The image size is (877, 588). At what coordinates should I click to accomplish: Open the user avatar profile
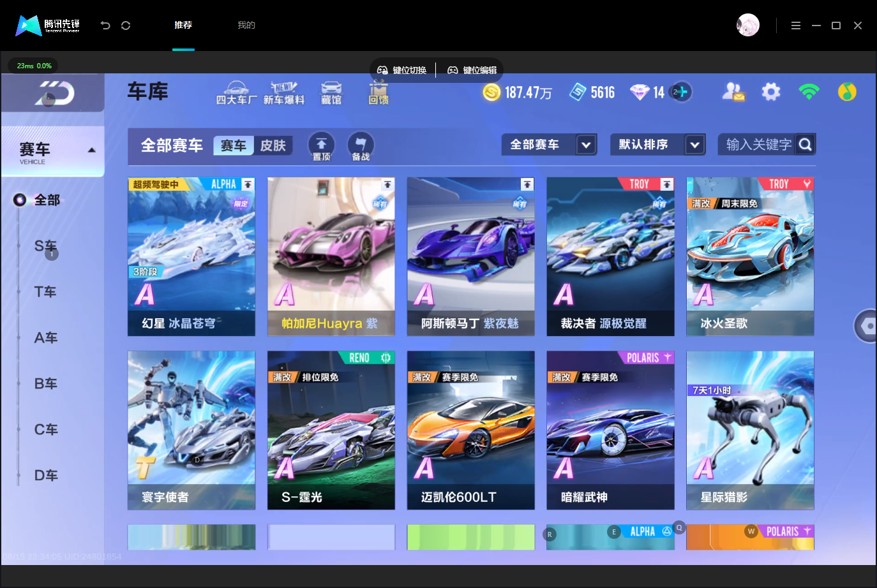tap(748, 26)
